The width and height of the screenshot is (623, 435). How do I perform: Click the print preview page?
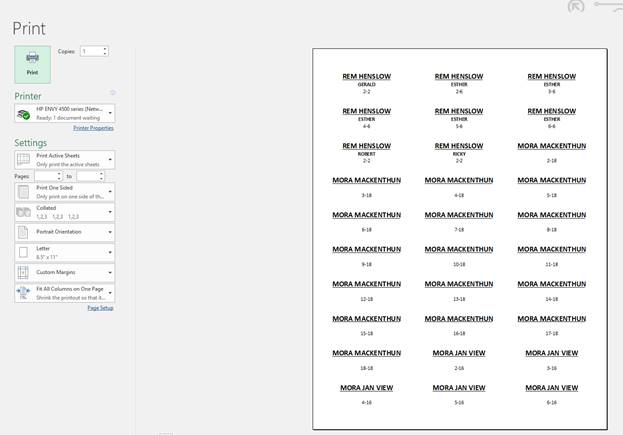click(x=459, y=238)
